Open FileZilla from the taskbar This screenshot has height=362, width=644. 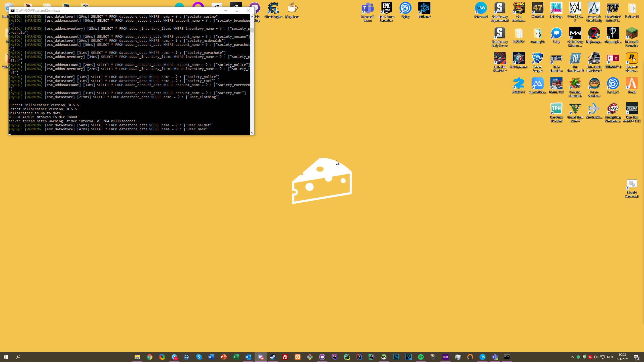pyautogui.click(x=285, y=357)
